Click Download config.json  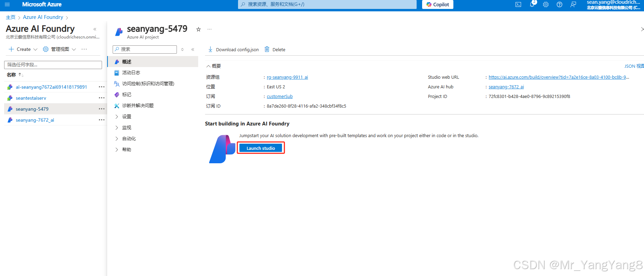(234, 49)
